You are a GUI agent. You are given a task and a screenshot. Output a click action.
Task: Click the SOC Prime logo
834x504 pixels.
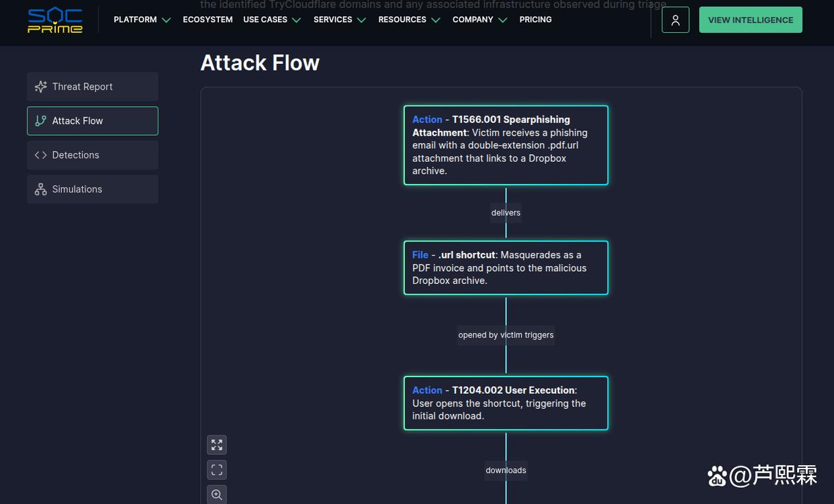(x=55, y=20)
